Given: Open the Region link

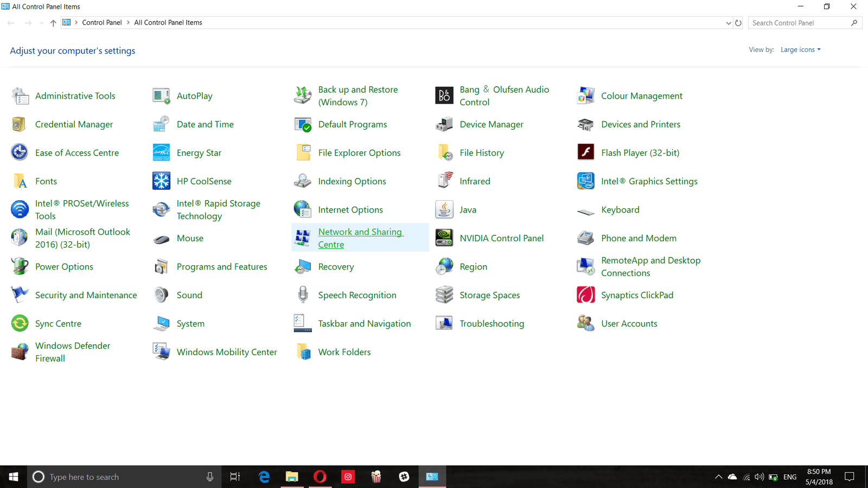Looking at the screenshot, I should pos(473,267).
